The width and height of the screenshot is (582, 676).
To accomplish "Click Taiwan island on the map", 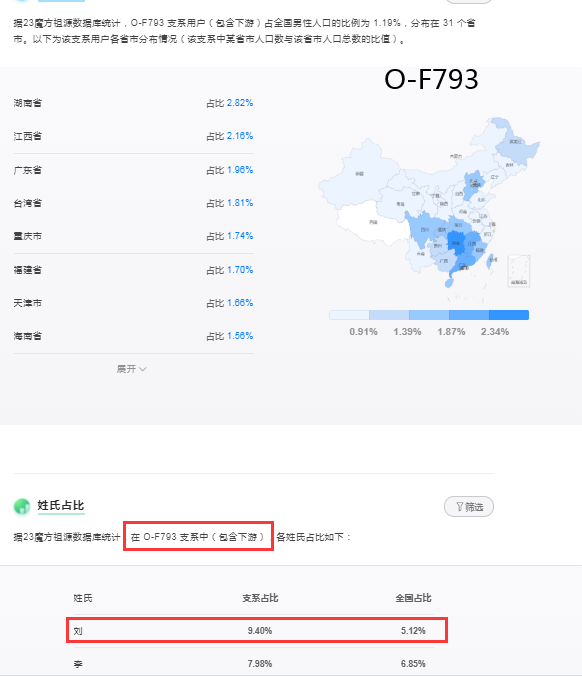I will (491, 261).
